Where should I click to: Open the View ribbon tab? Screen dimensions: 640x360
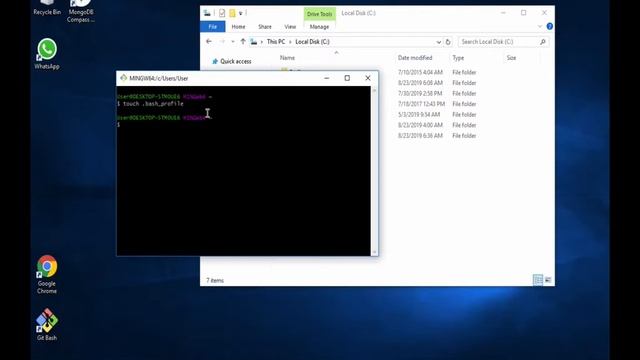pyautogui.click(x=290, y=27)
